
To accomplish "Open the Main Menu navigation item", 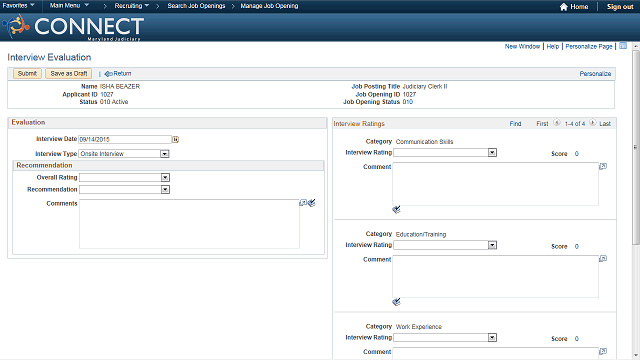I will tap(69, 6).
